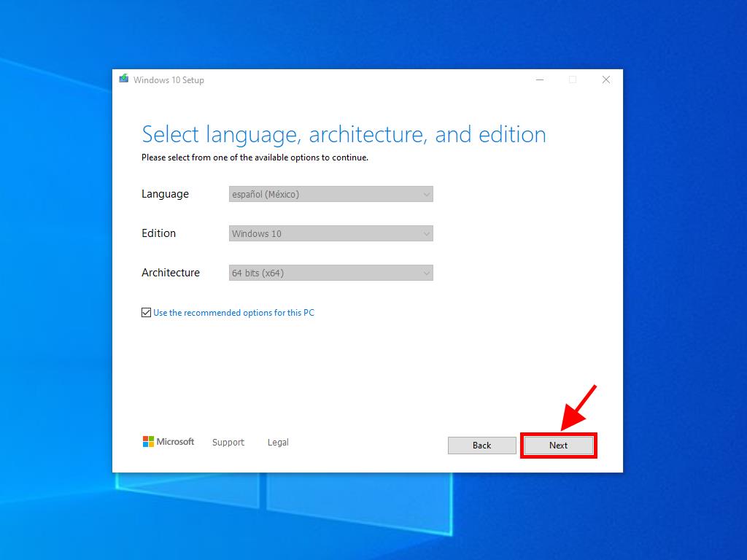Click the 'Edition' field label
This screenshot has height=560, width=747.
click(158, 233)
